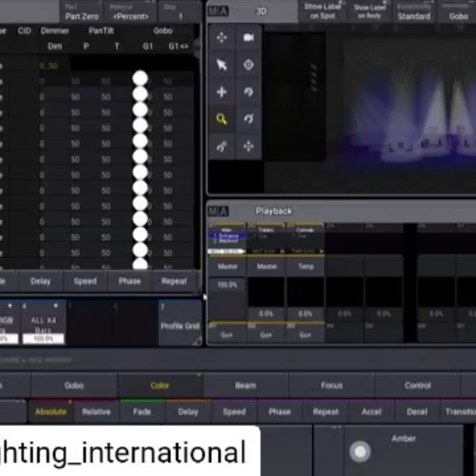Open the MA menu of the 3D window
The width and height of the screenshot is (476, 476).
(218, 12)
